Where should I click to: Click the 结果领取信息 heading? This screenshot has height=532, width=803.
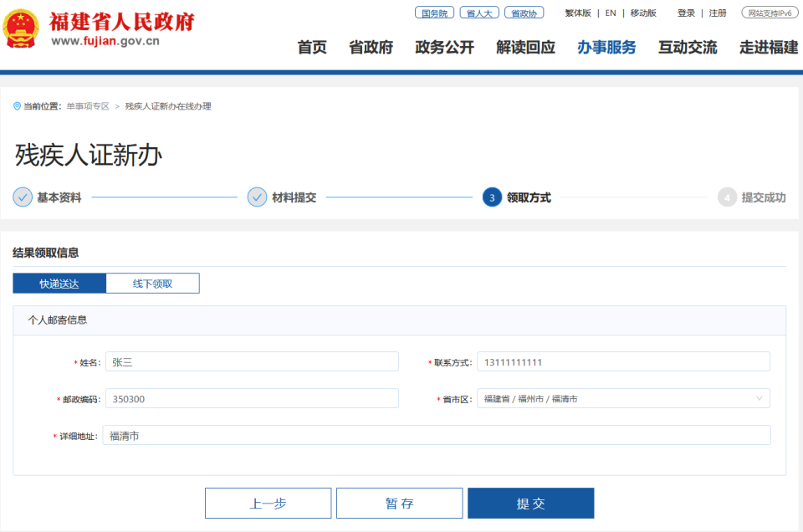[45, 253]
